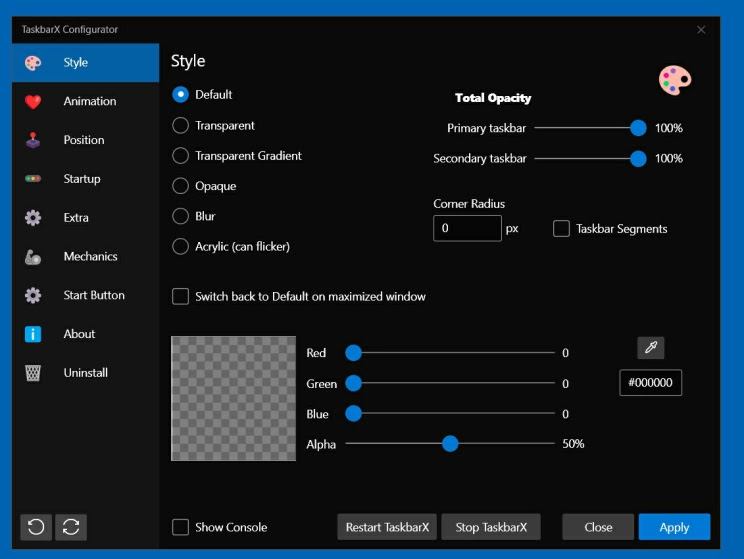Image resolution: width=744 pixels, height=559 pixels.
Task: Click the #000000 hex color field
Action: tap(651, 382)
